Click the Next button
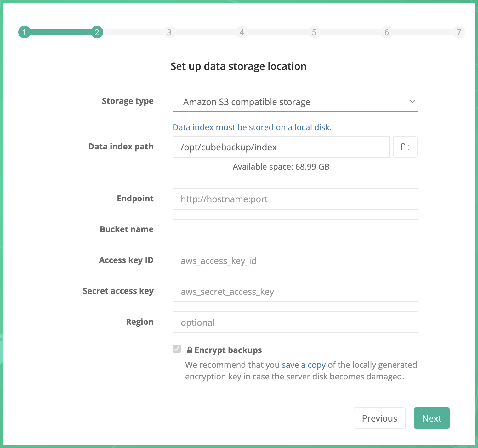Image resolution: width=478 pixels, height=448 pixels. tap(431, 418)
